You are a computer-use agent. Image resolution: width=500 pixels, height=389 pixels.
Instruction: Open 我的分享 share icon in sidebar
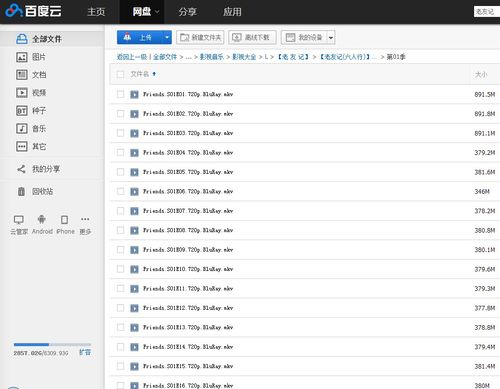point(21,169)
